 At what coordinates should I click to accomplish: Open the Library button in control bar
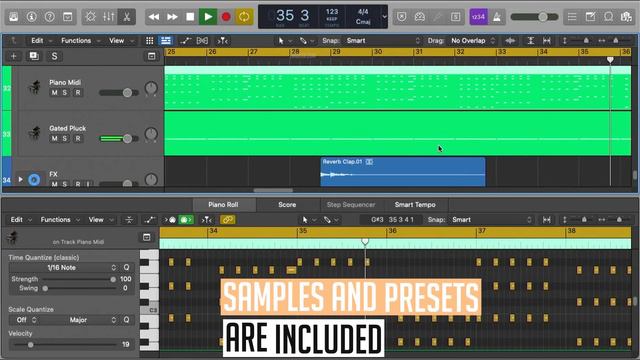coord(13,17)
